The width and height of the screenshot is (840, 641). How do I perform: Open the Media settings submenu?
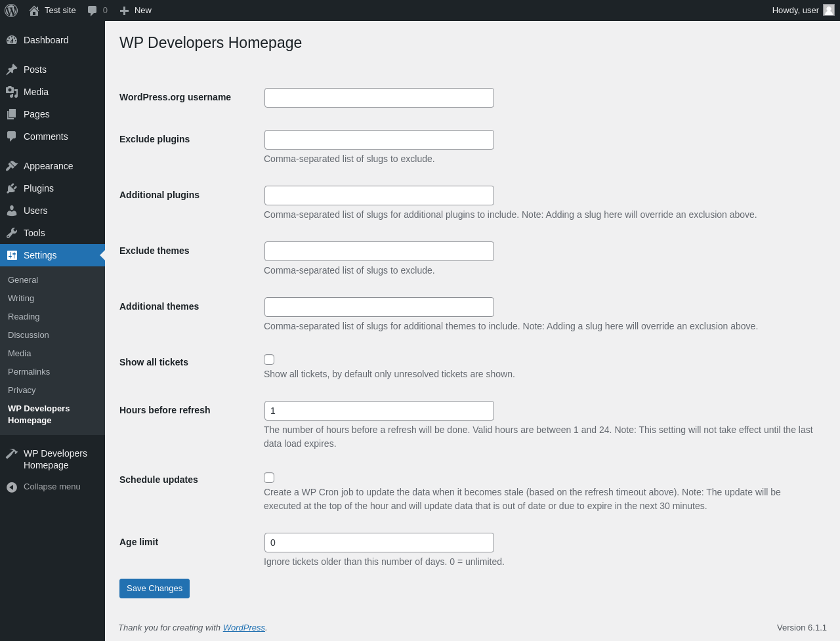coord(52,353)
